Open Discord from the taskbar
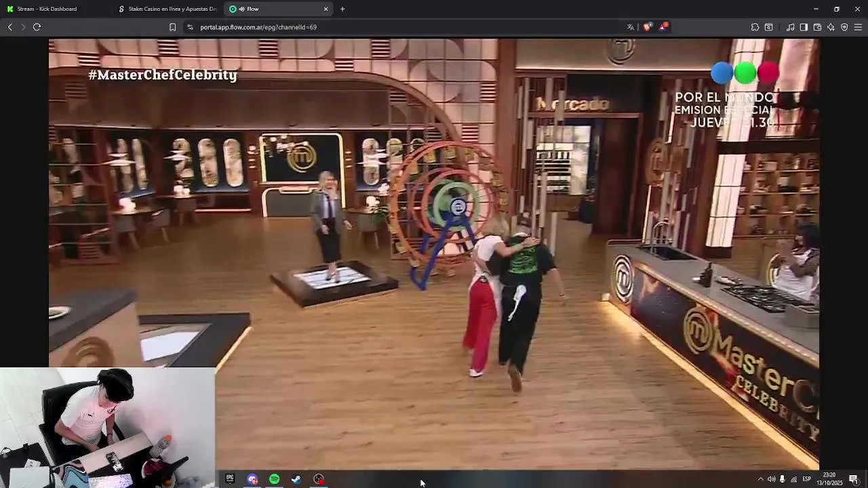 point(252,479)
